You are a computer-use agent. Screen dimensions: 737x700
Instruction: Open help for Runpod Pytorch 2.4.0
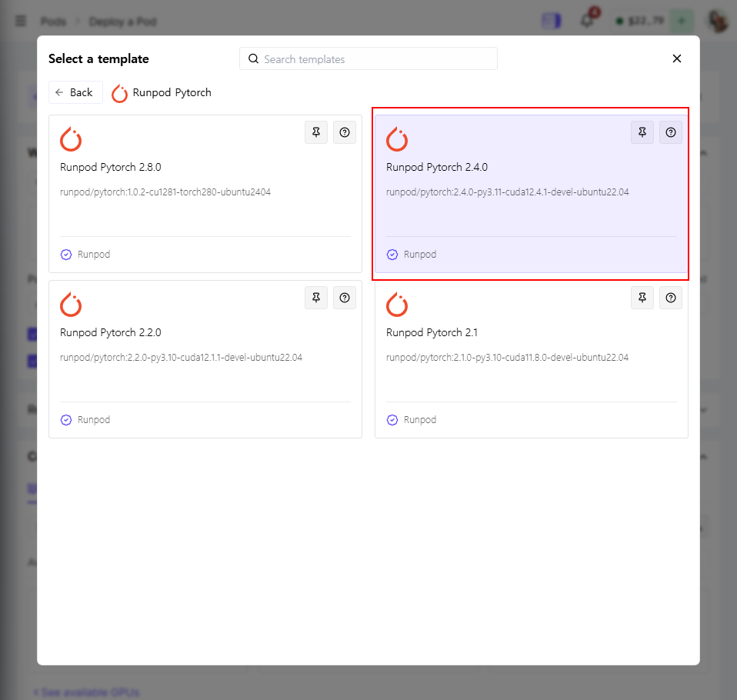click(671, 132)
